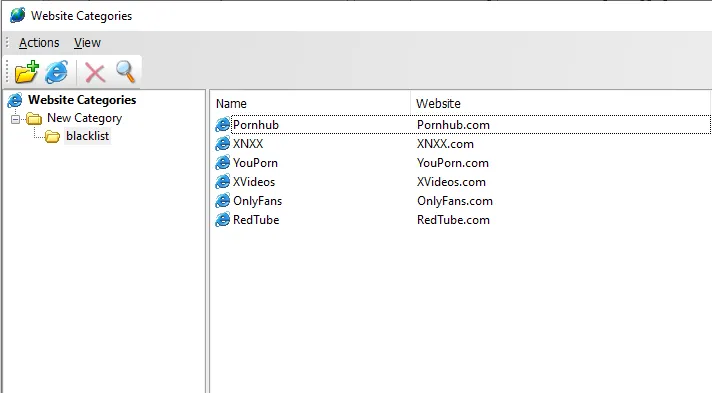Viewport: 712px width, 393px height.
Task: Select the Pornhub row name
Action: pyautogui.click(x=256, y=125)
